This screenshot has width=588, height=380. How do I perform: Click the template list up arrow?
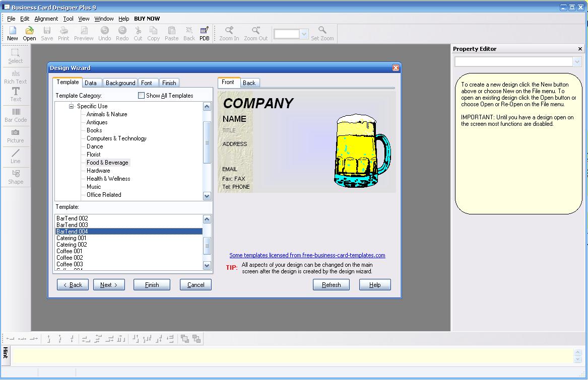pyautogui.click(x=207, y=219)
